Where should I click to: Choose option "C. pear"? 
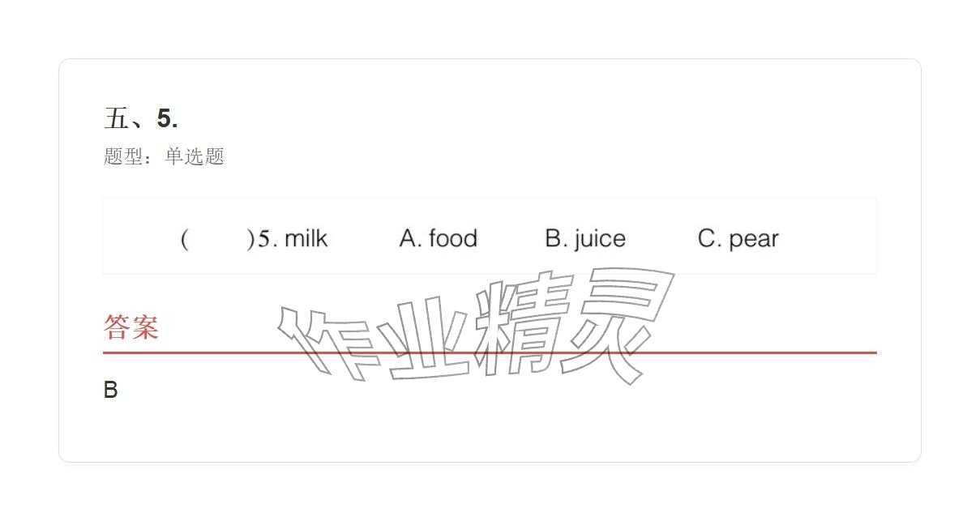[738, 239]
